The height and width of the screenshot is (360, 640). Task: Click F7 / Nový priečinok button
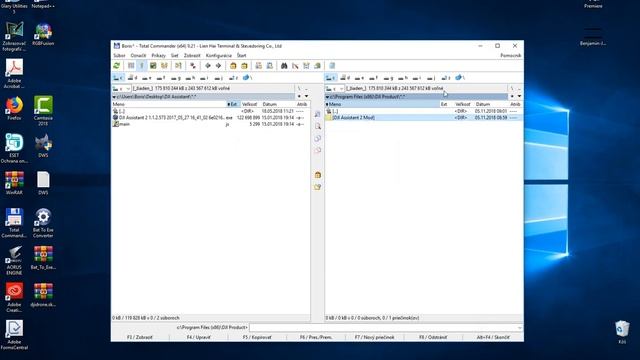tap(375, 338)
